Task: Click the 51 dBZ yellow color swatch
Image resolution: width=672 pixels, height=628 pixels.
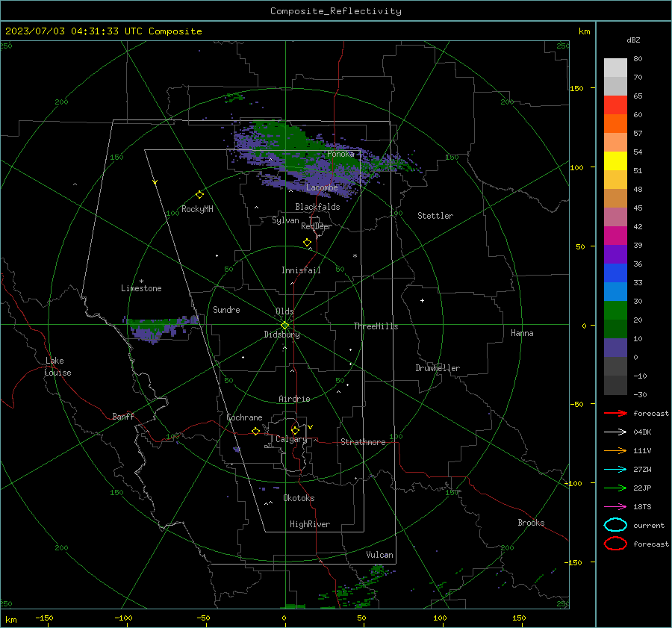Action: 615,161
